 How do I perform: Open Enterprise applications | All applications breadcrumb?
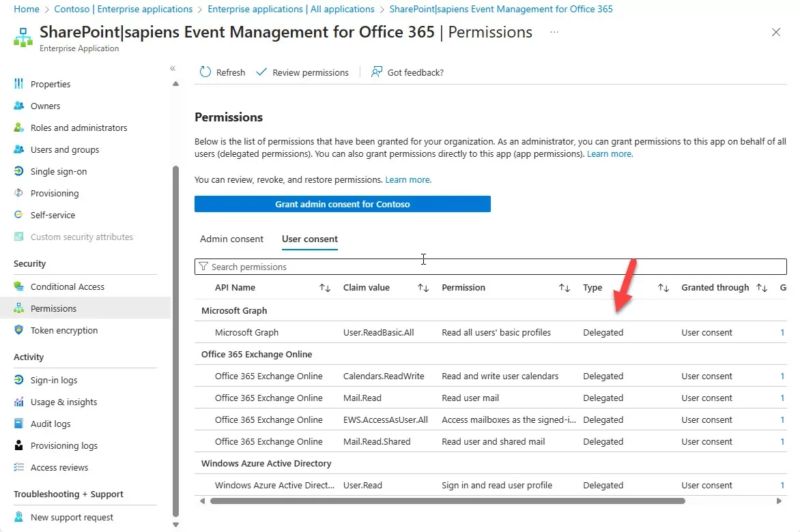[291, 9]
